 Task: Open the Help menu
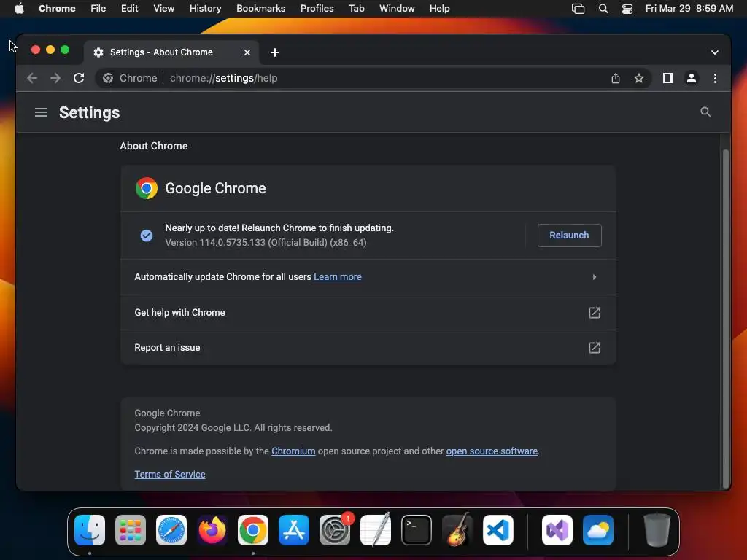pos(439,8)
